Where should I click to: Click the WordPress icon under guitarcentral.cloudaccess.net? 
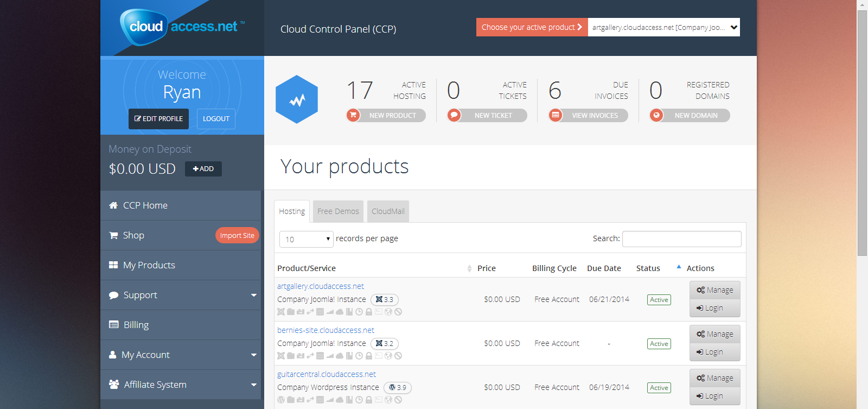(281, 400)
